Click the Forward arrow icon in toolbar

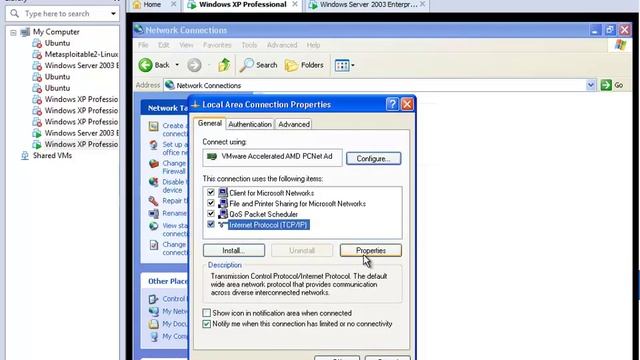(x=194, y=65)
